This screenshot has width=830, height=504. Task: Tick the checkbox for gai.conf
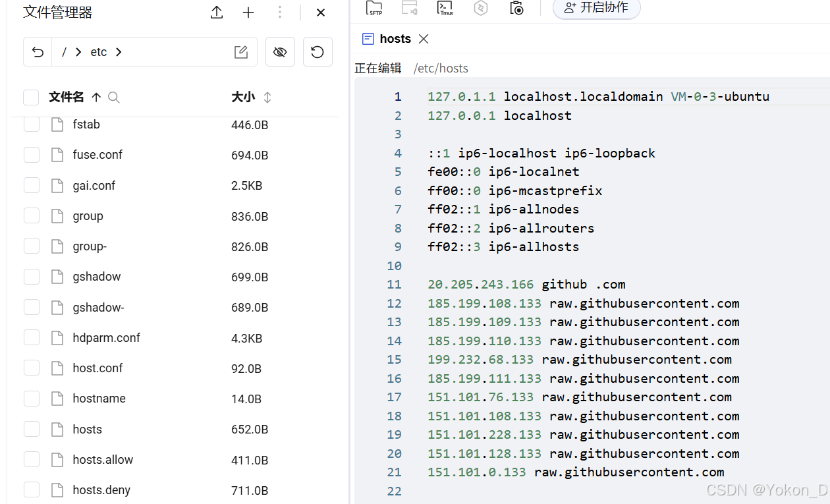pyautogui.click(x=32, y=186)
